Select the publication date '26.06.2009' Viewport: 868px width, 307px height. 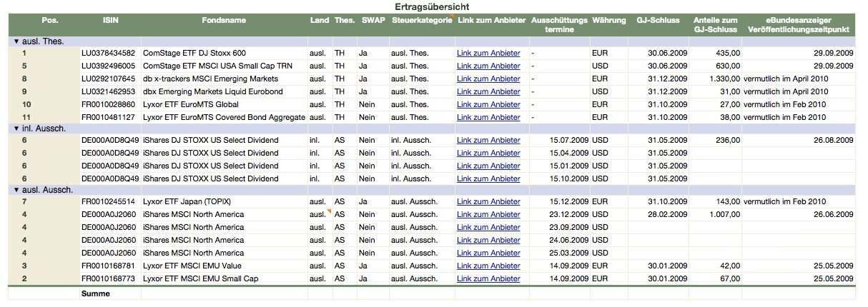pyautogui.click(x=833, y=214)
